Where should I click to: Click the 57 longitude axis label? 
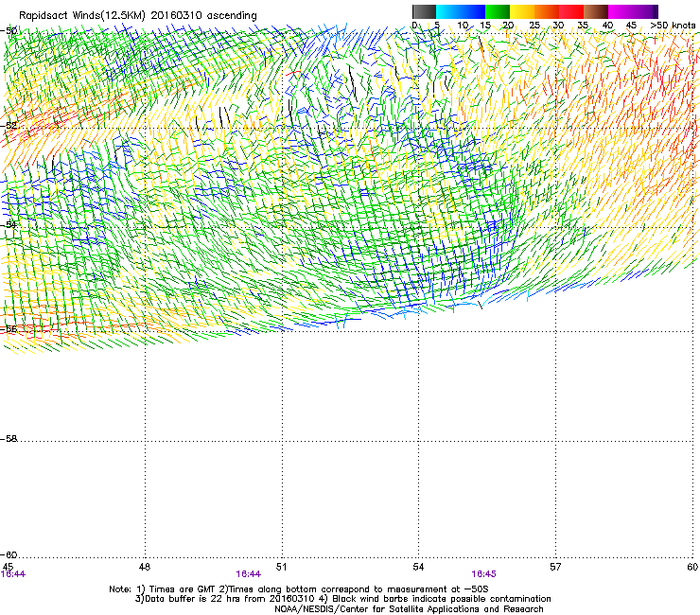[555, 567]
